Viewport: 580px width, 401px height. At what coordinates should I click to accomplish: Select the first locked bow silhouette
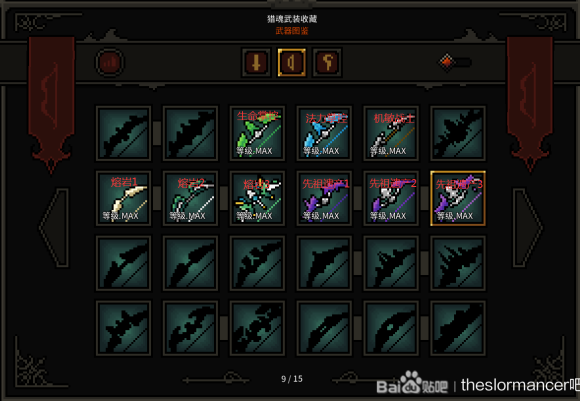(124, 133)
